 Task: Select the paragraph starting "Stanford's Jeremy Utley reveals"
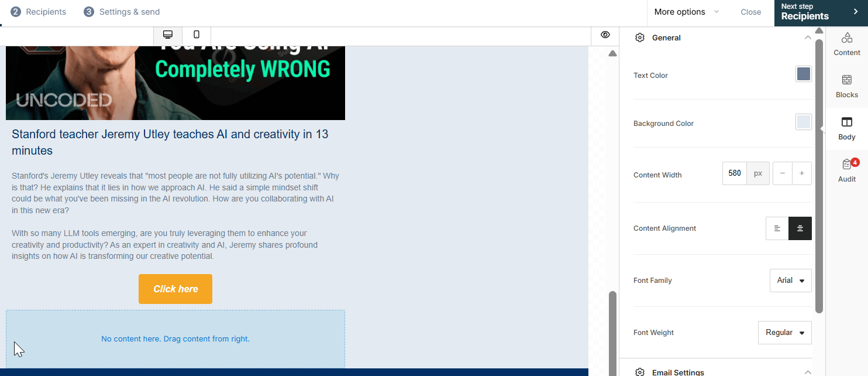175,193
